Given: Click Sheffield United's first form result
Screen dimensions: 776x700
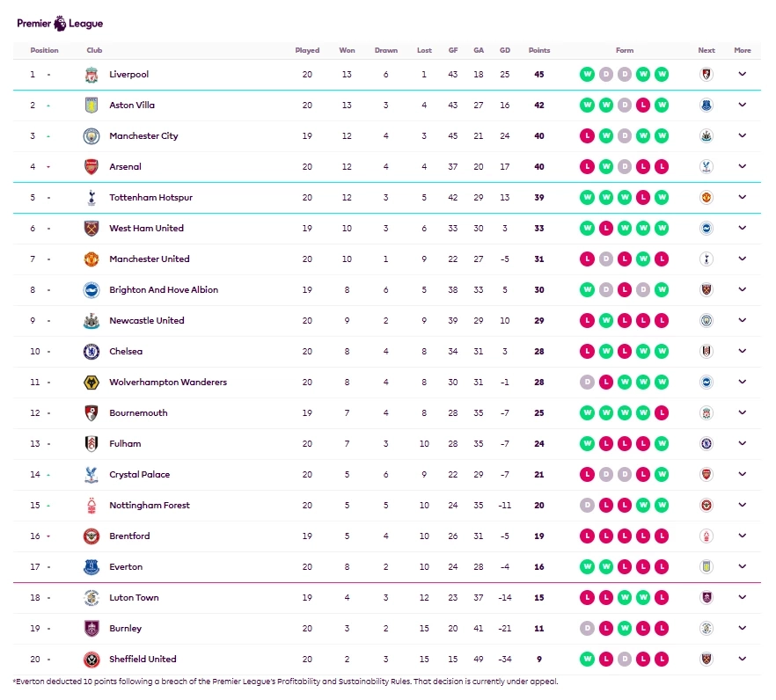Looking at the screenshot, I should pyautogui.click(x=587, y=660).
